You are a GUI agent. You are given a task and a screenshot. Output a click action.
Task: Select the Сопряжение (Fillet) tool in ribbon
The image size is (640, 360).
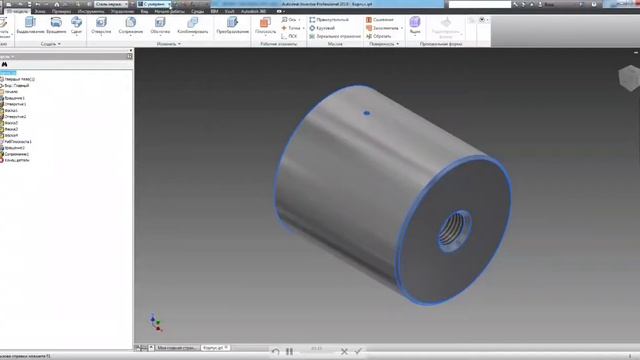pos(131,25)
